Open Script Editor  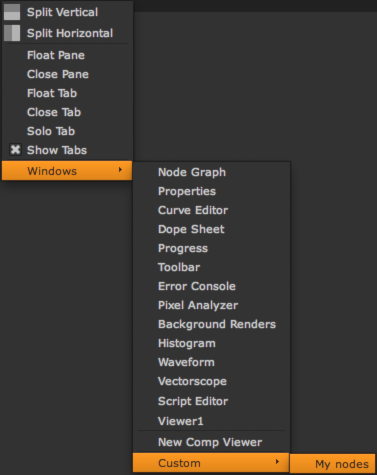[193, 401]
